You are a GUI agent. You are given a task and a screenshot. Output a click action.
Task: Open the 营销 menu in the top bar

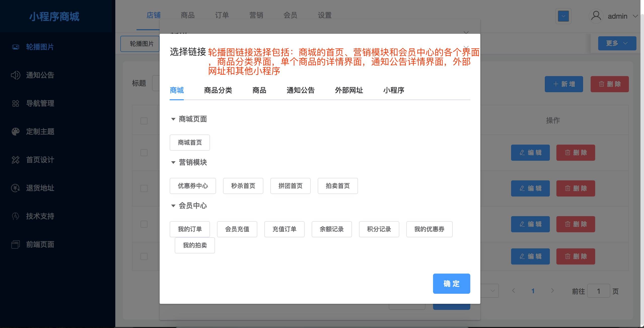tap(256, 15)
